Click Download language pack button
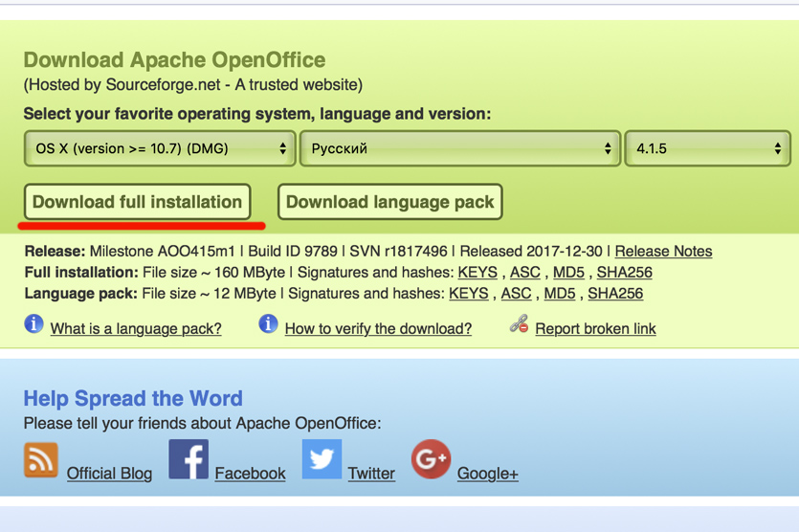The height and width of the screenshot is (532, 799). coord(389,202)
